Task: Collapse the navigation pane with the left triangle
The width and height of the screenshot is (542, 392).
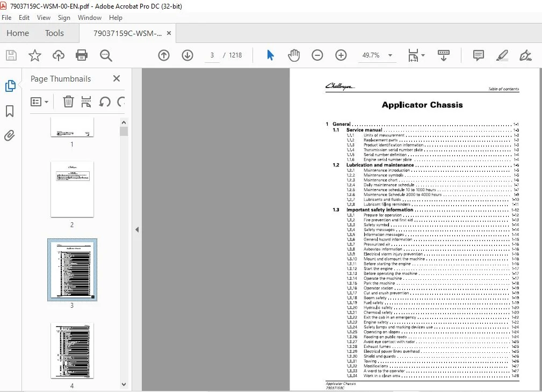Action: 137,229
